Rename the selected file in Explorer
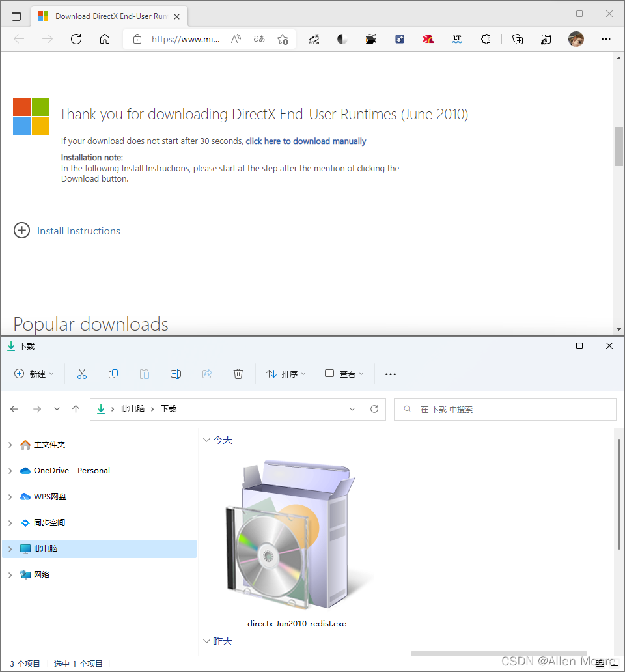Viewport: 625px width, 672px height. 176,374
